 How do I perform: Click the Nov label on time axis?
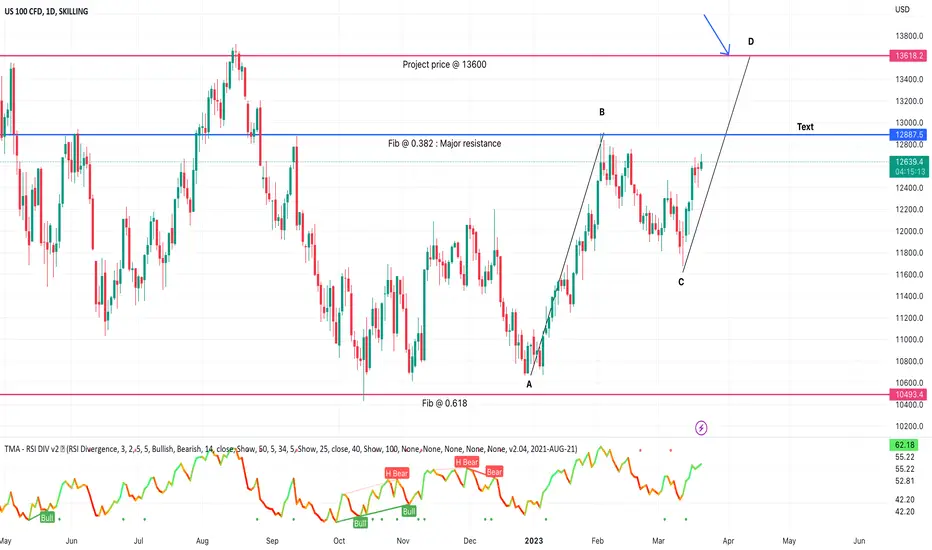click(403, 540)
